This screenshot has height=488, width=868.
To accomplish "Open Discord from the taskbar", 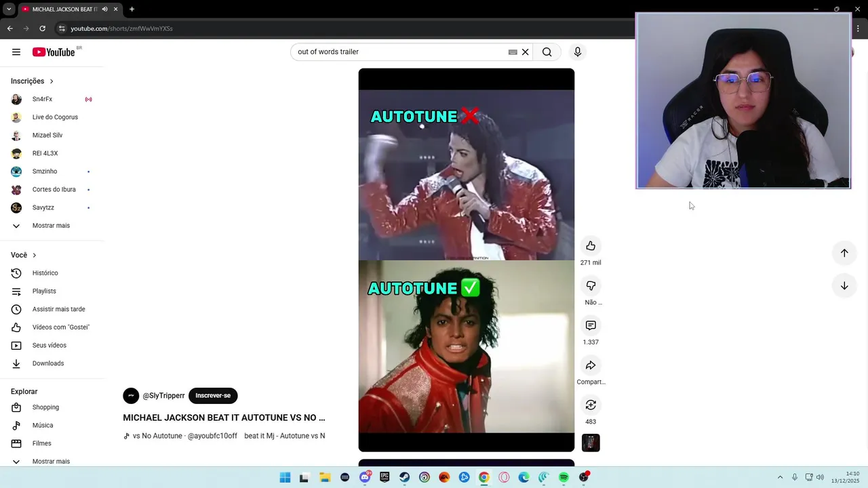I will pos(365,478).
